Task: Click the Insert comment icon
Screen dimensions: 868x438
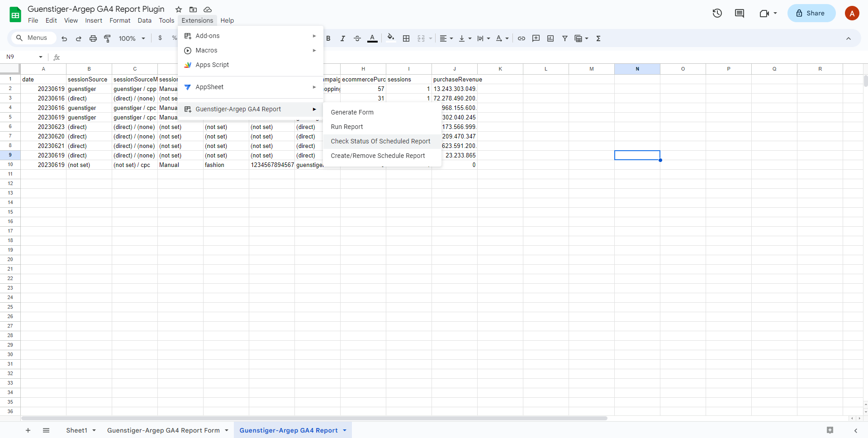Action: tap(536, 38)
